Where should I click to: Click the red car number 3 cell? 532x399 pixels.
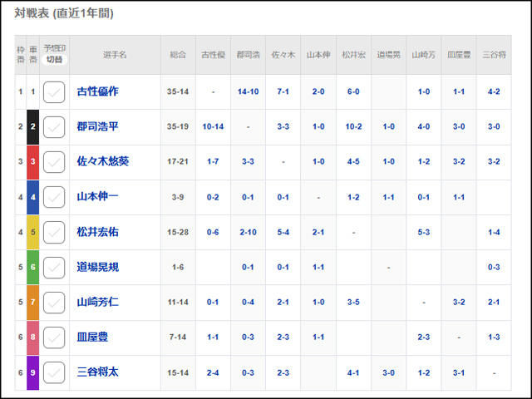pyautogui.click(x=32, y=161)
